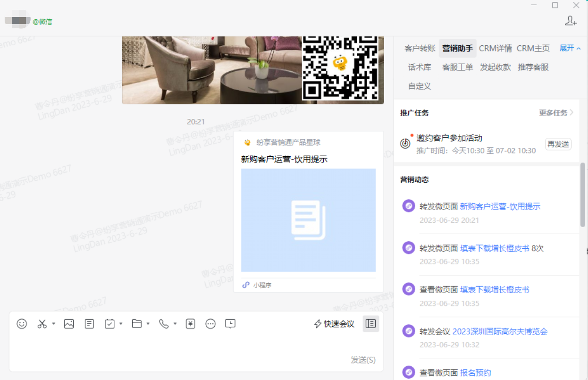The image size is (588, 380).
Task: Select the scissors screenshot tool
Action: (x=42, y=324)
